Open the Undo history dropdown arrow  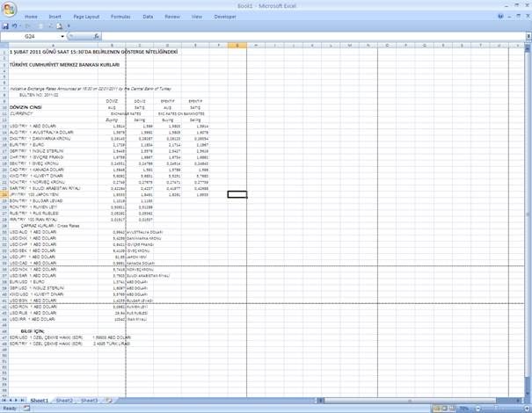point(20,26)
